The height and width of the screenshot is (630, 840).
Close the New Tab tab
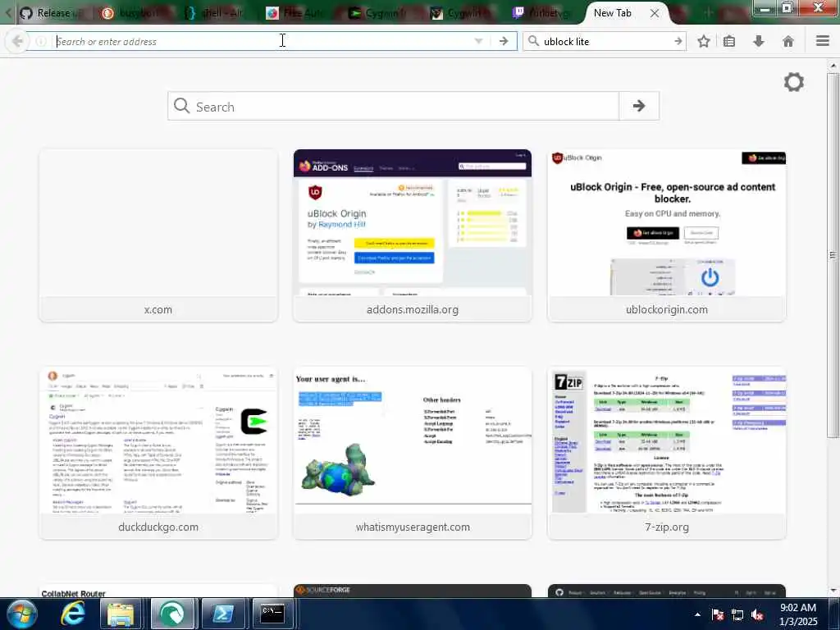[x=654, y=13]
